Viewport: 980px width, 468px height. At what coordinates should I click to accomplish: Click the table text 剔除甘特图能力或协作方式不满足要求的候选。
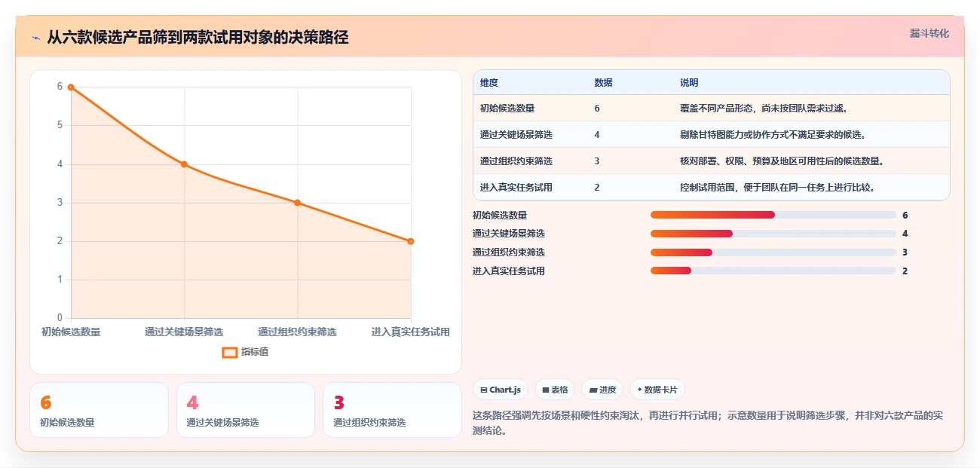(x=773, y=135)
